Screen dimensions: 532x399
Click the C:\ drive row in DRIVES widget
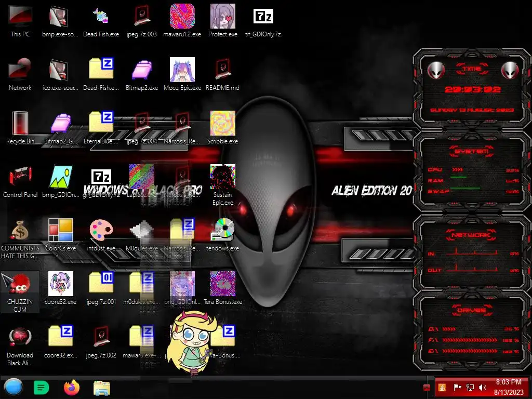[473, 329]
